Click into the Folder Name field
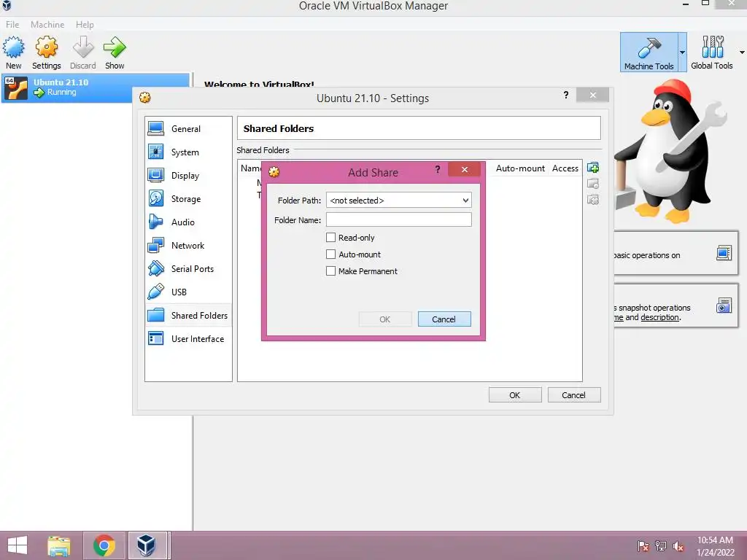 pyautogui.click(x=399, y=219)
